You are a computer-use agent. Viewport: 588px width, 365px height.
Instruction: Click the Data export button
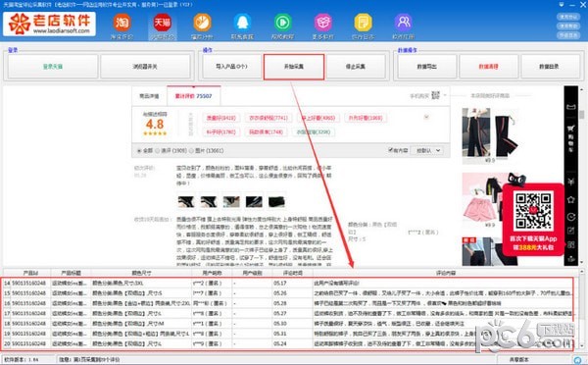click(427, 67)
